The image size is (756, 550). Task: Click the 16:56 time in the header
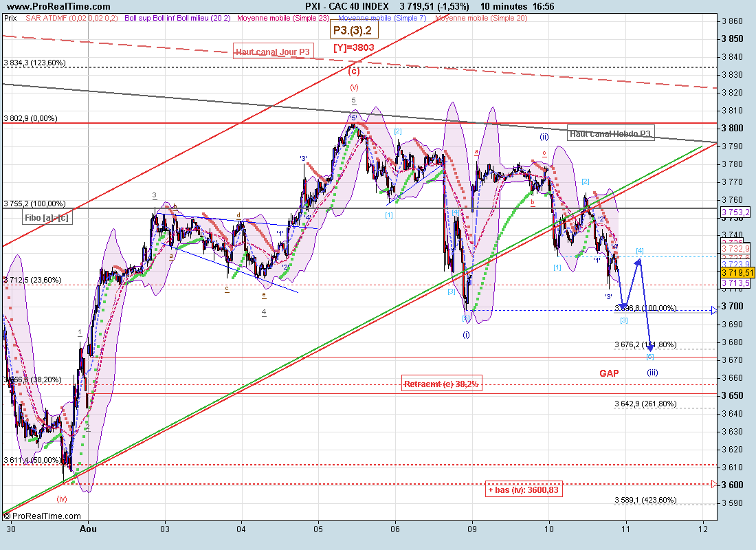pos(544,7)
